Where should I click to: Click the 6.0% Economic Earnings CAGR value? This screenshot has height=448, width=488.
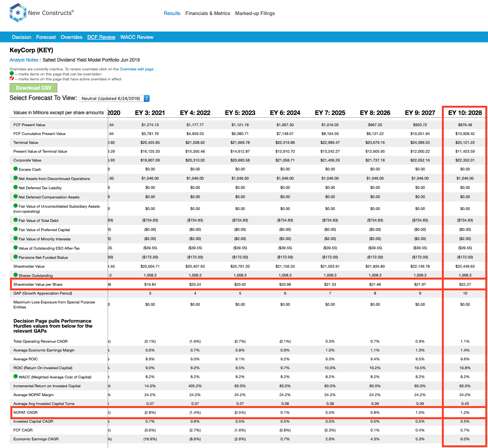pyautogui.click(x=465, y=439)
